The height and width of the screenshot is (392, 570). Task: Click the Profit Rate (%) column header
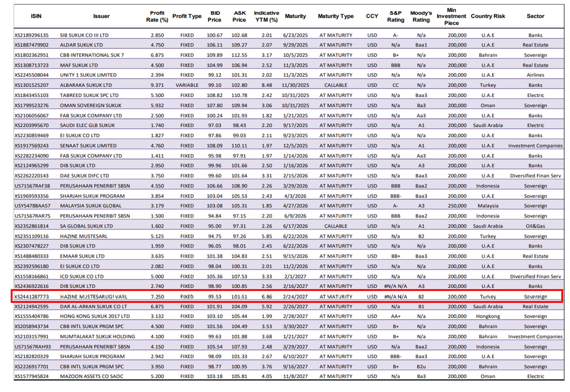[157, 16]
